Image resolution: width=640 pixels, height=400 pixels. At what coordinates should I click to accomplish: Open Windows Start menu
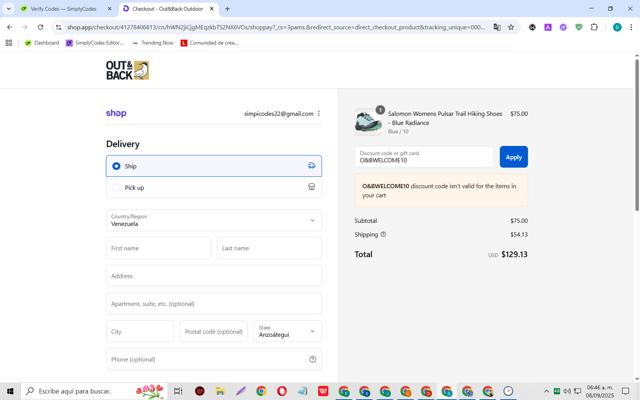[10, 391]
